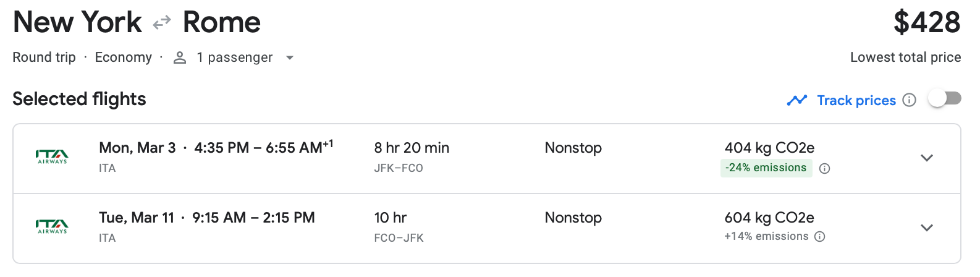Click the 1 passenger label
Viewport: 980px width, 277px height.
pos(234,58)
